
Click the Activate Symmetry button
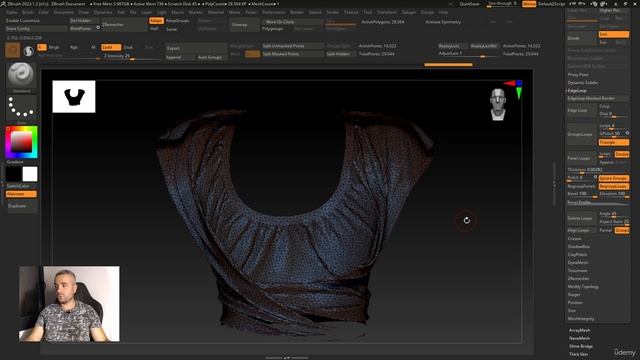[x=443, y=22]
